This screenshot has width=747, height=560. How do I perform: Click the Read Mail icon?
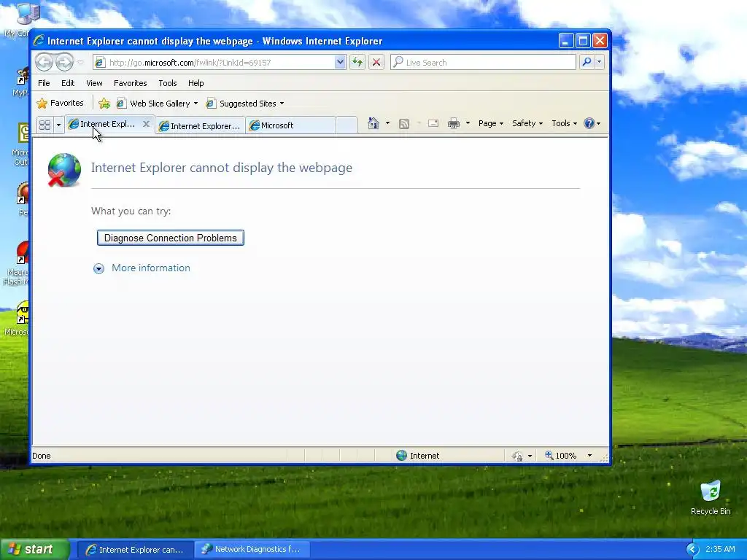(433, 124)
